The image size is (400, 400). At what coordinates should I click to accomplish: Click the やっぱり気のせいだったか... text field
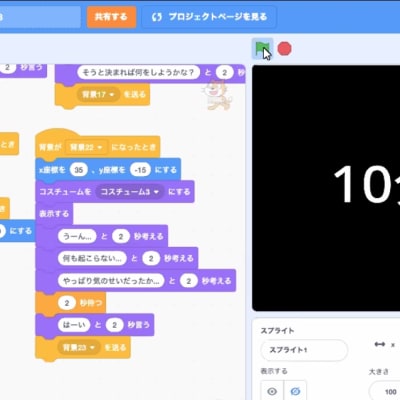(x=111, y=281)
